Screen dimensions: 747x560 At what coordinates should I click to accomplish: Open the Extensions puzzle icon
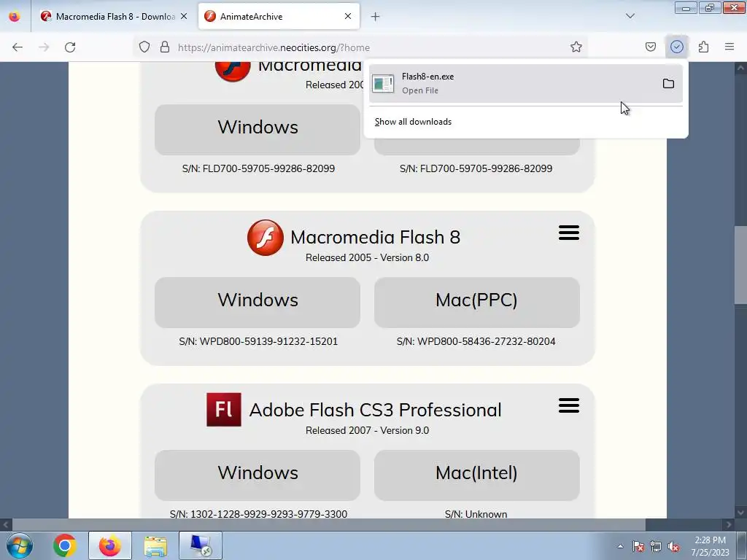[x=703, y=47]
